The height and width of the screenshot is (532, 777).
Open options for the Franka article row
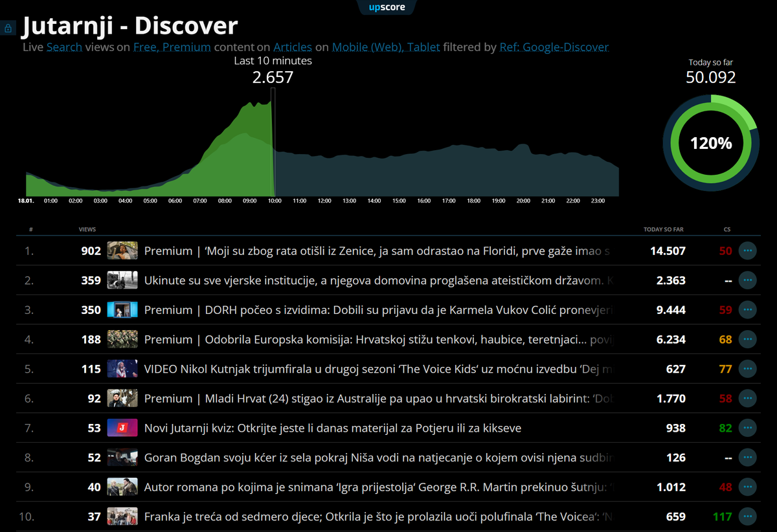[x=747, y=516]
